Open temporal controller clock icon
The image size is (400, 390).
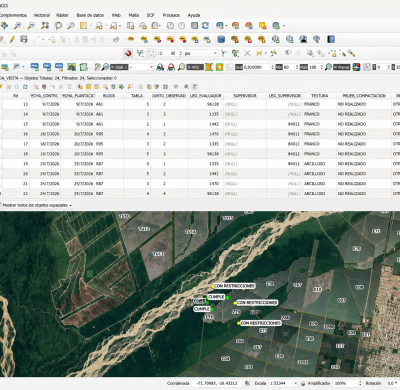click(182, 26)
